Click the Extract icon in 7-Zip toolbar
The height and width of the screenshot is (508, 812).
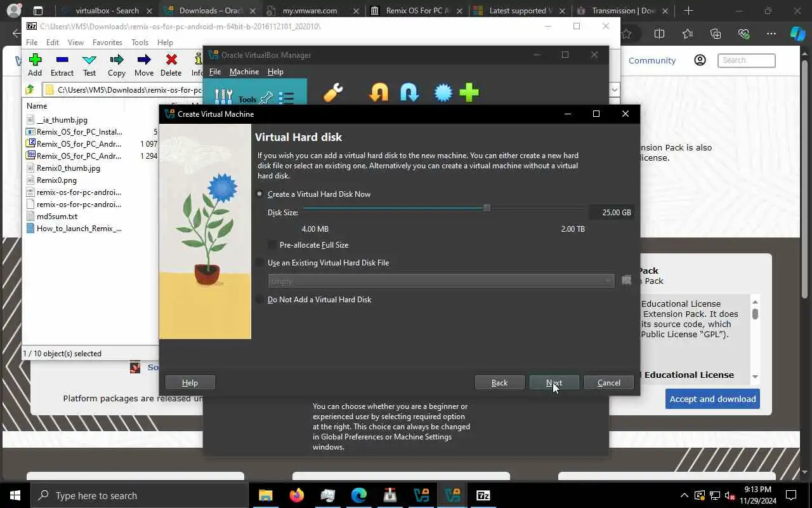coord(62,60)
